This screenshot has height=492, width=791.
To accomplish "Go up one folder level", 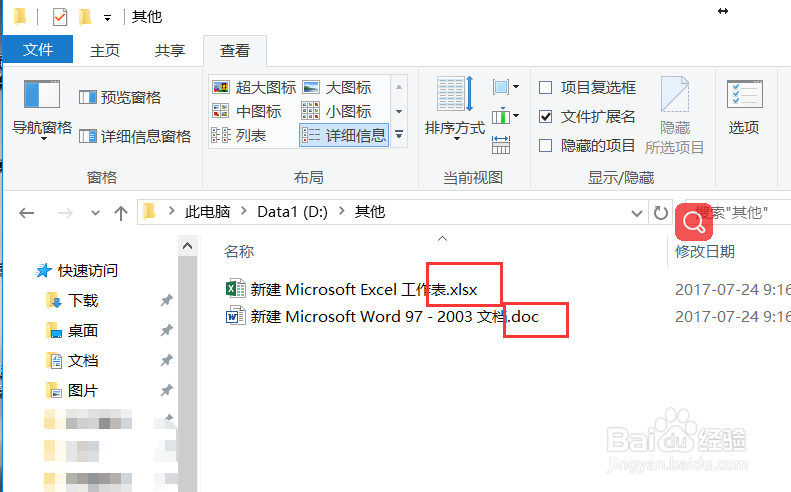I will 121,212.
